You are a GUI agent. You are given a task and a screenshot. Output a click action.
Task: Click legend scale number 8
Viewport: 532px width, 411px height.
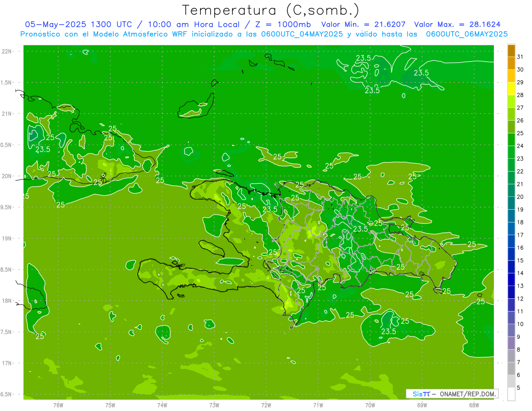click(x=519, y=349)
